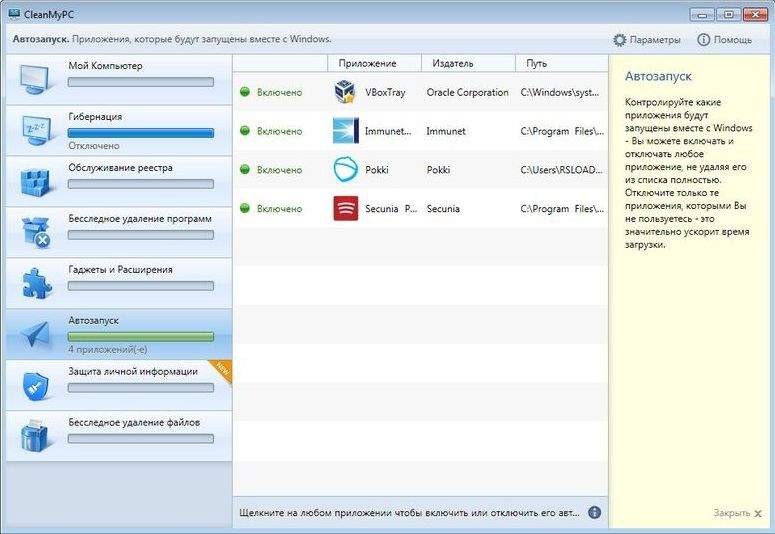Click the info icon in bottom status bar

click(x=594, y=512)
